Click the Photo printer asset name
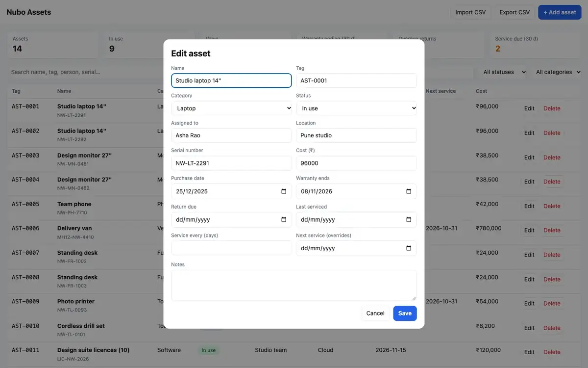This screenshot has height=368, width=588. coord(76,301)
